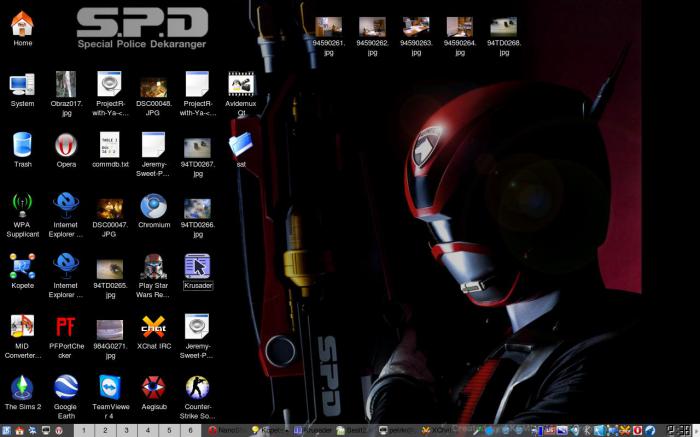
Task: Click the home folder icon in the panel
Action: point(20,430)
